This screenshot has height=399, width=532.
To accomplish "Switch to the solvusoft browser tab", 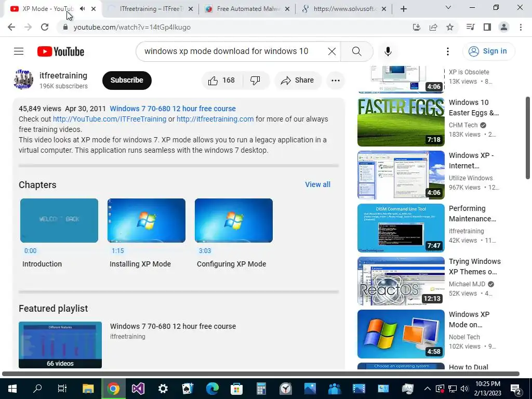I will click(344, 9).
